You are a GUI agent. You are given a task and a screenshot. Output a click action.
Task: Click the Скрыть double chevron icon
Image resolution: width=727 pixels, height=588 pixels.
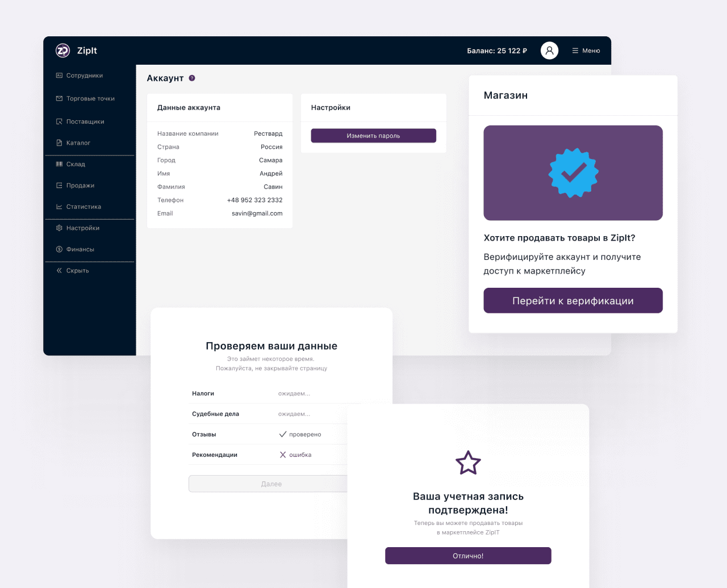[x=59, y=271]
